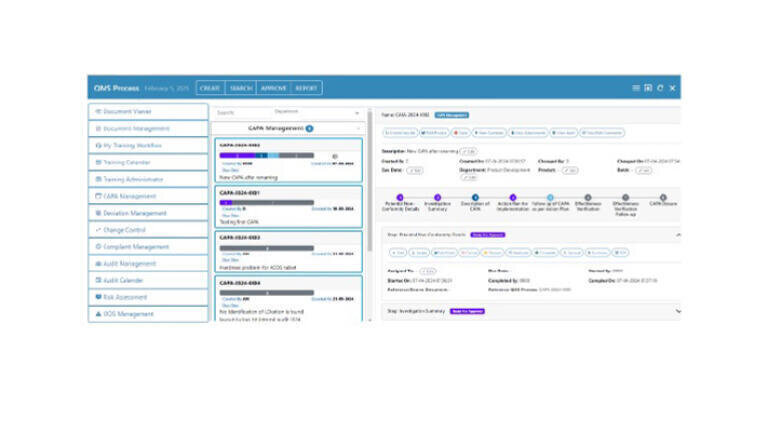
Task: Click the Edit button next to Due Date
Action: point(415,170)
